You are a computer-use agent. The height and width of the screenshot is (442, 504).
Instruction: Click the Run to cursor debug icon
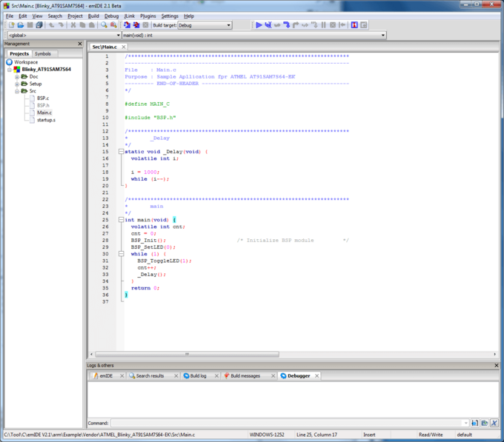pyautogui.click(x=268, y=25)
